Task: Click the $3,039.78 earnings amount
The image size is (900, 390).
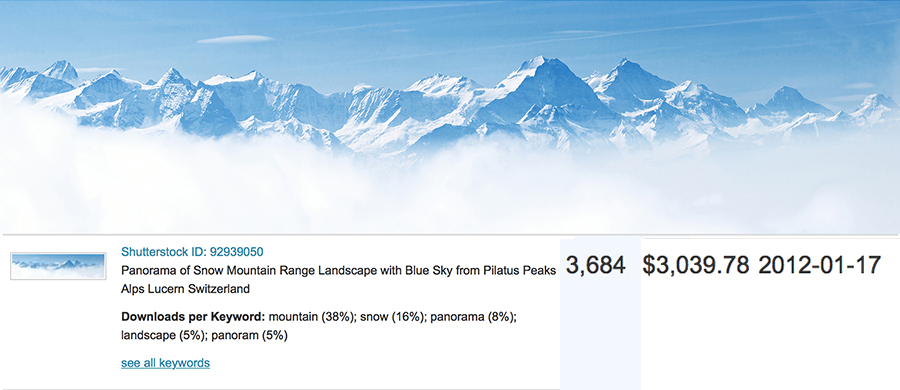Action: coord(696,265)
